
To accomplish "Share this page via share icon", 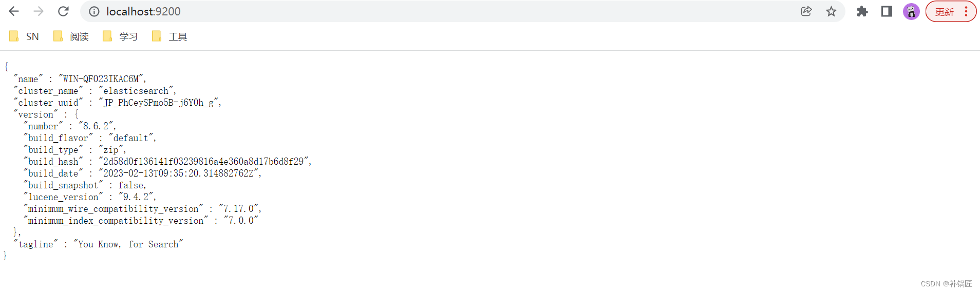I will (x=806, y=11).
